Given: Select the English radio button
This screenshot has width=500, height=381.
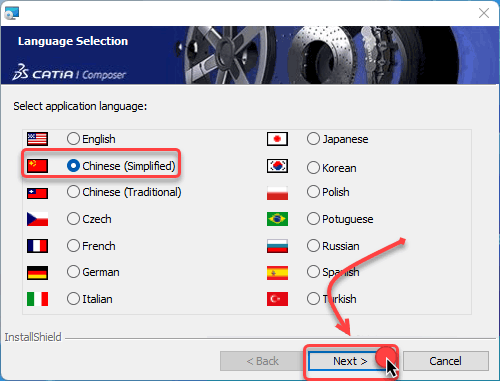Looking at the screenshot, I should [x=73, y=139].
